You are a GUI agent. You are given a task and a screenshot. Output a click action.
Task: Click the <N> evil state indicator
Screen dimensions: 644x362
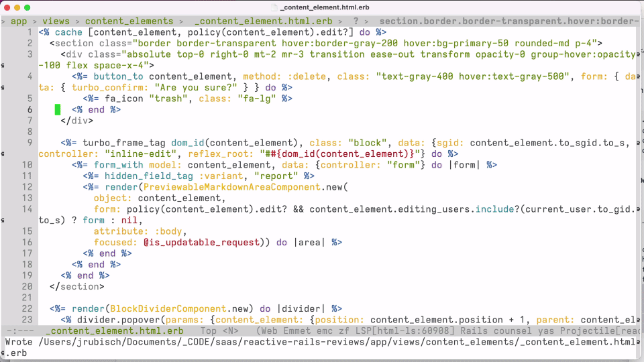[230, 330]
